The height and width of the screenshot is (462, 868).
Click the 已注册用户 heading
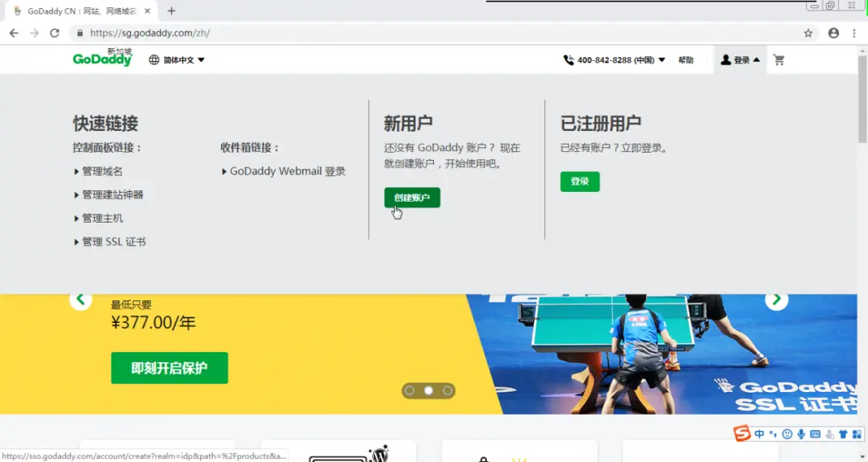point(600,123)
